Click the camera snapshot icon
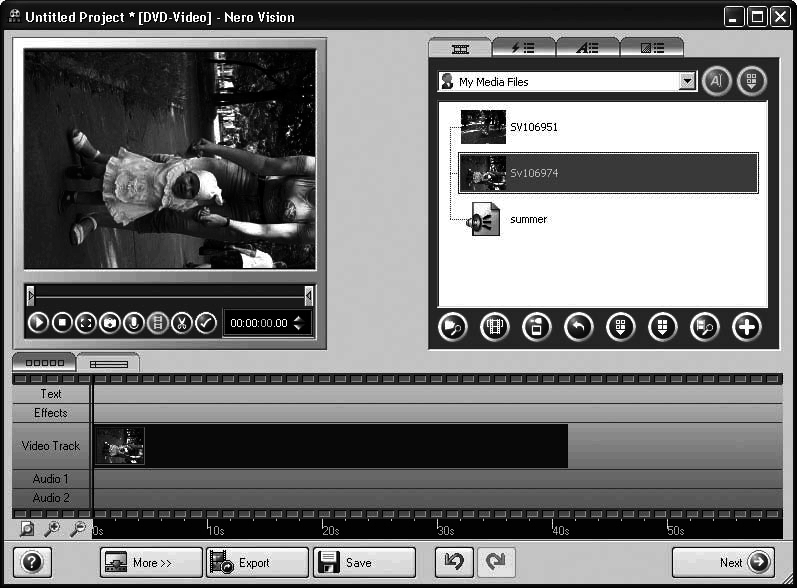This screenshot has height=588, width=797. (x=110, y=323)
